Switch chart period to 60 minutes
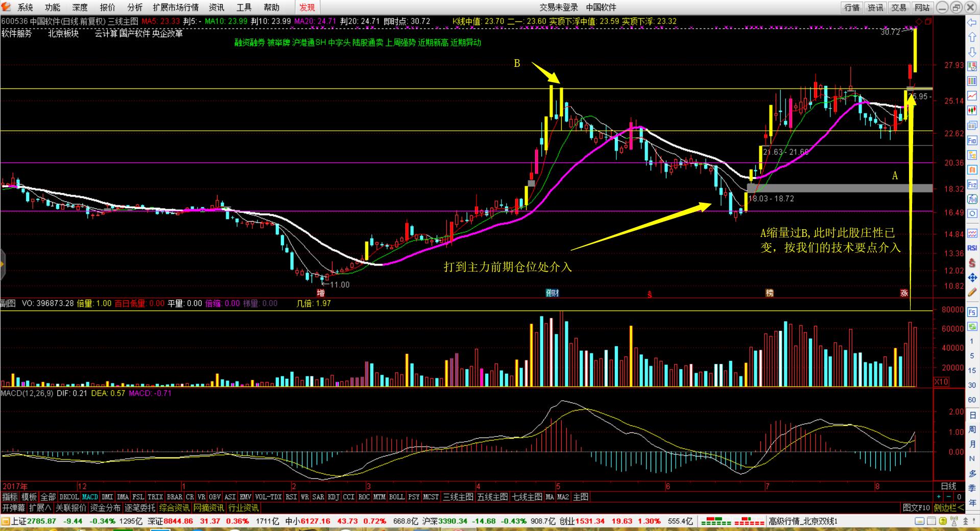 972,400
